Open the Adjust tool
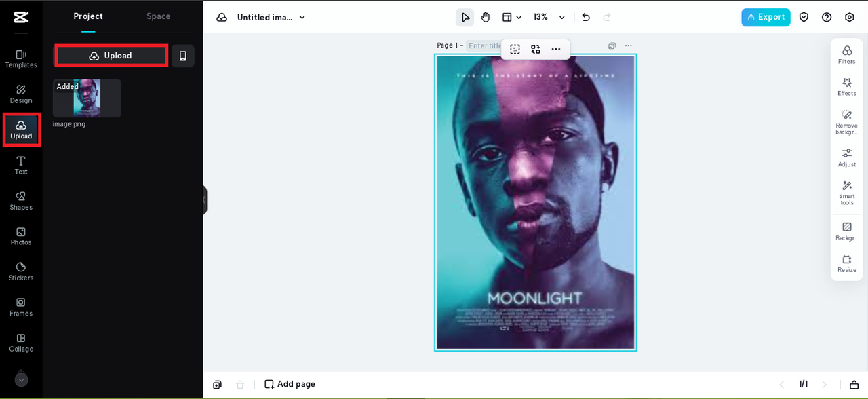This screenshot has width=868, height=399. click(x=847, y=157)
